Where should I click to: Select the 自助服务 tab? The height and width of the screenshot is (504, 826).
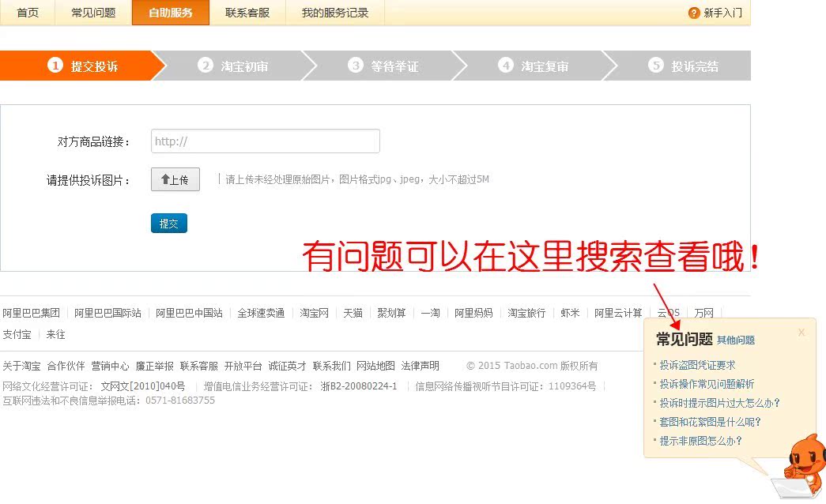point(171,13)
